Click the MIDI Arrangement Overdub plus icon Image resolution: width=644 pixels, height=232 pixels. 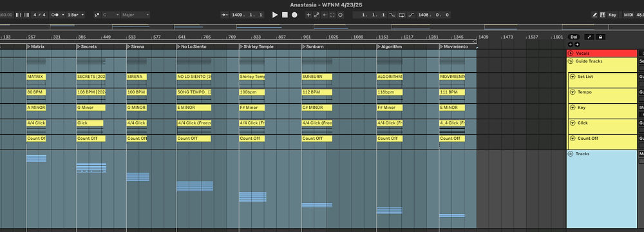click(309, 15)
